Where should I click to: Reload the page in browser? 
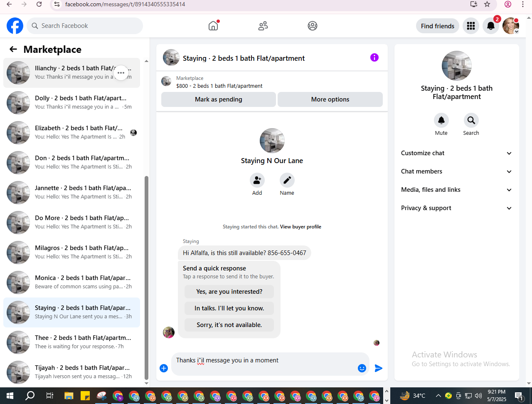tap(39, 4)
